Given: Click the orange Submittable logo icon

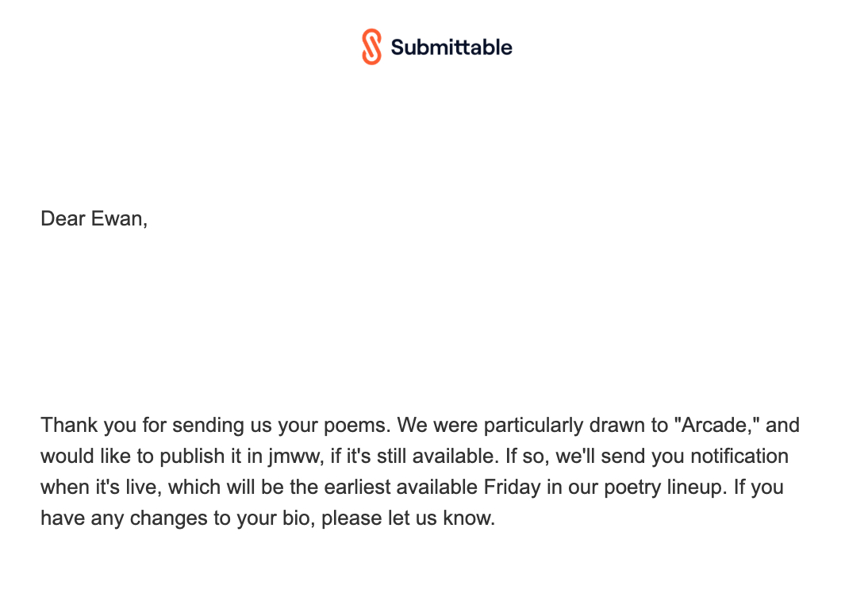Looking at the screenshot, I should 371,47.
